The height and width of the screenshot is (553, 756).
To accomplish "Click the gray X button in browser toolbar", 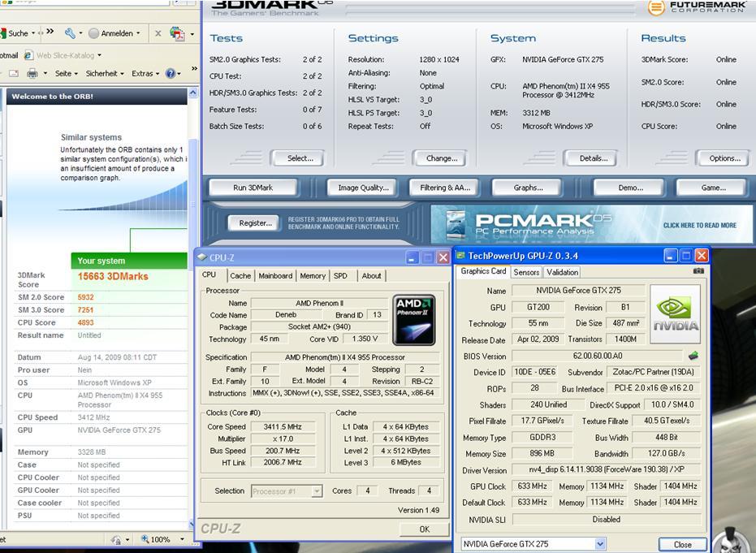I will (x=158, y=33).
